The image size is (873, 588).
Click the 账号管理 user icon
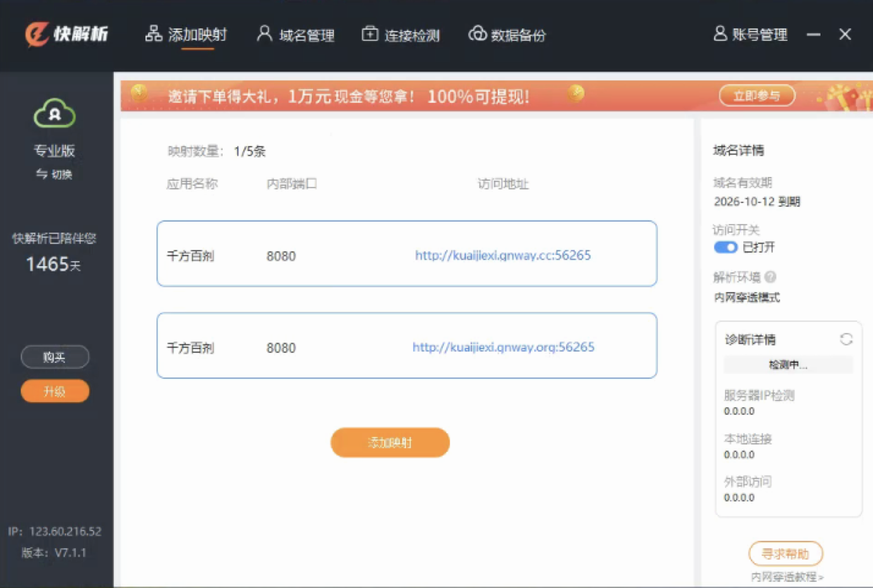coord(720,34)
